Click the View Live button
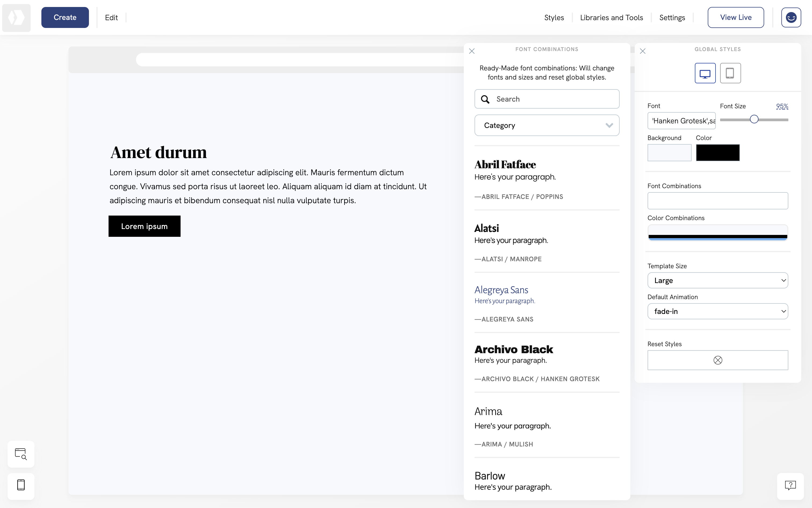This screenshot has height=508, width=812. click(x=735, y=17)
